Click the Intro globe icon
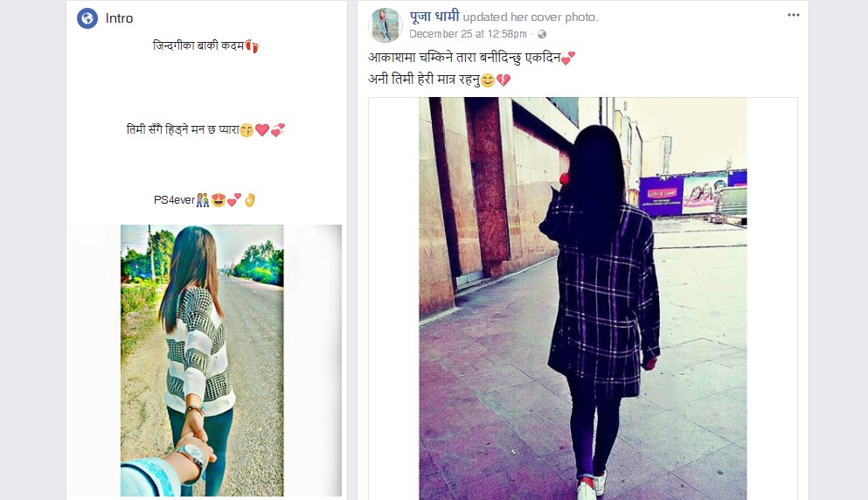This screenshot has height=500, width=868. [87, 18]
